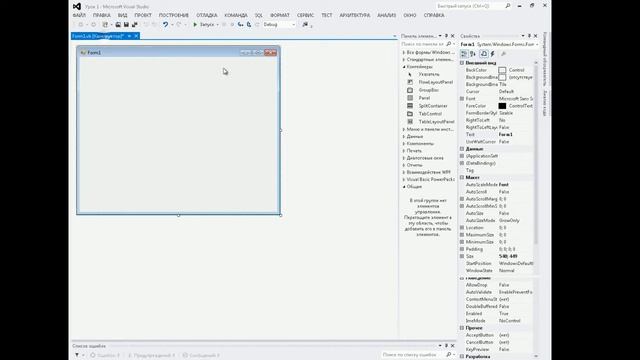Screen dimensions: 640x360
Task: Toggle Сообщений messages filter in error list
Action: [x=201, y=356]
